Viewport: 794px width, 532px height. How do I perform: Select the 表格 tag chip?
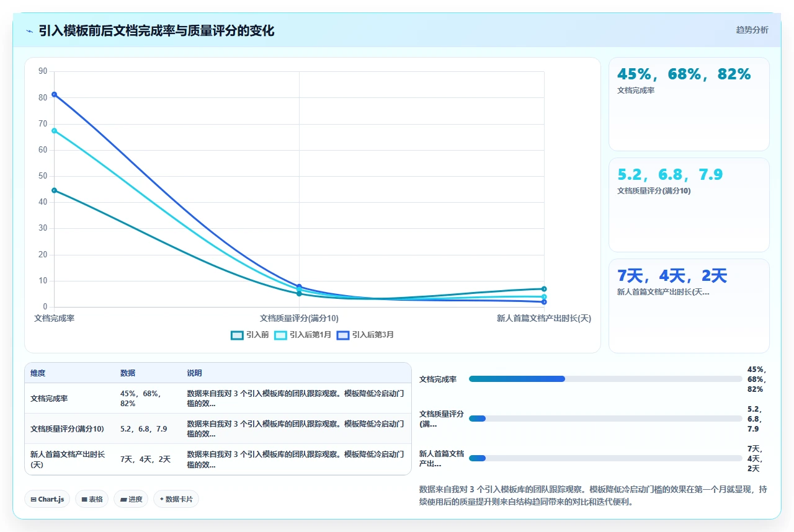[92, 499]
